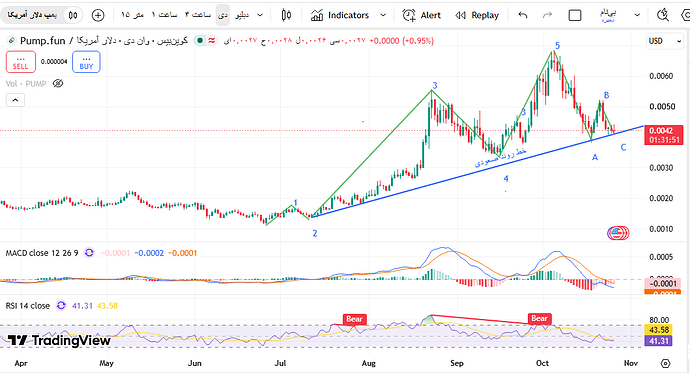Click the MACD close 12 26 9 legend
This screenshot has width=690, height=373.
(42, 253)
